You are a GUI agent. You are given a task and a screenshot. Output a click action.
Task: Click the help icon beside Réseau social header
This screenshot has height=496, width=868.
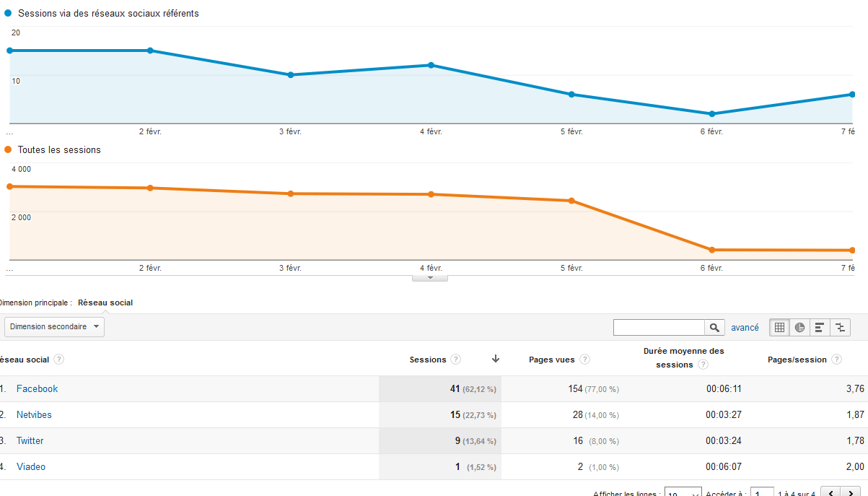tap(59, 360)
